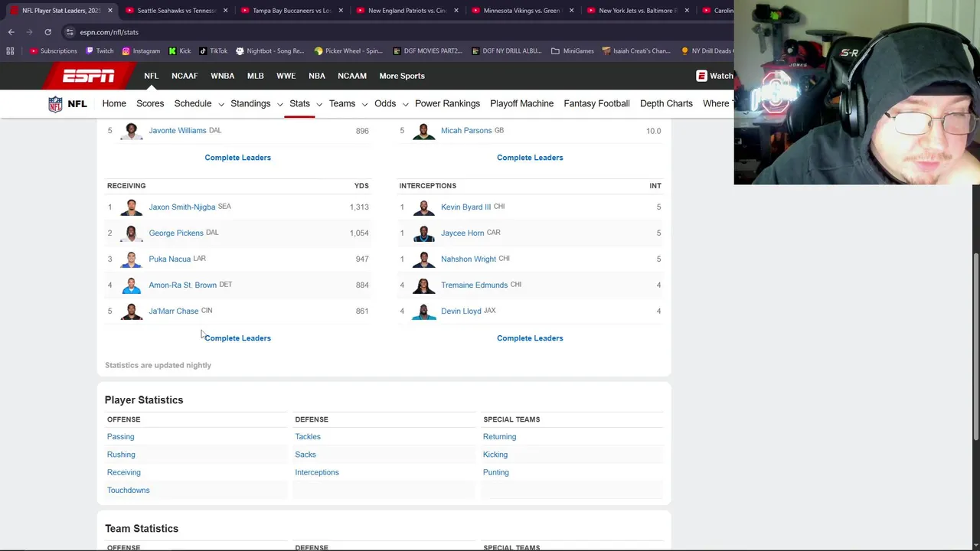Open Isaiah Creati's Channel bookmark
The height and width of the screenshot is (551, 980).
tap(636, 51)
